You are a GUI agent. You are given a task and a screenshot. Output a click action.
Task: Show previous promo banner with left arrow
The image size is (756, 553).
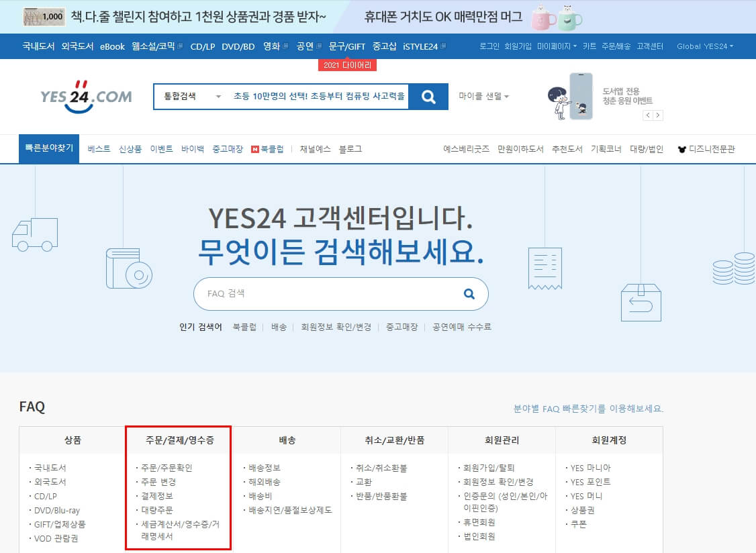(x=648, y=115)
